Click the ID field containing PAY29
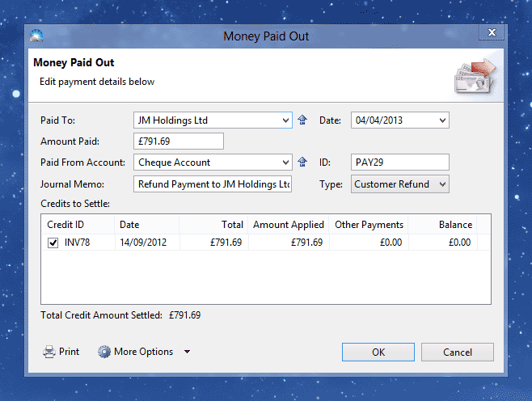The image size is (532, 401). pos(399,163)
